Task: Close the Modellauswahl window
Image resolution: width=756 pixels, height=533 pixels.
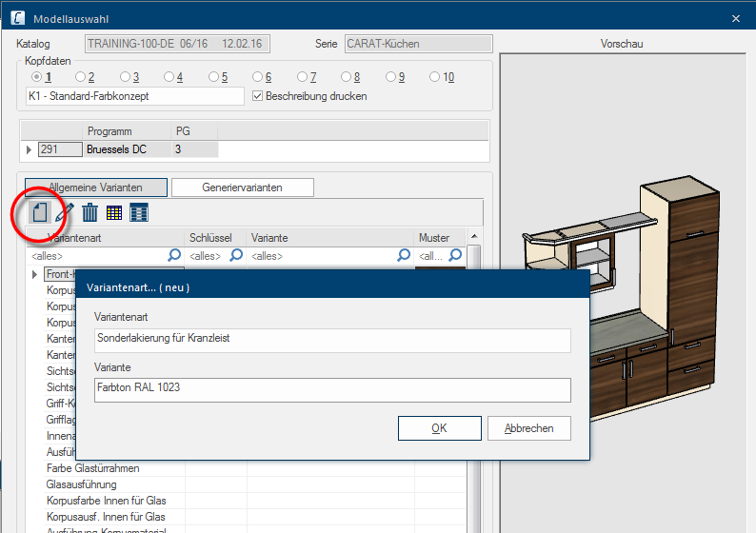Action: coord(736,18)
